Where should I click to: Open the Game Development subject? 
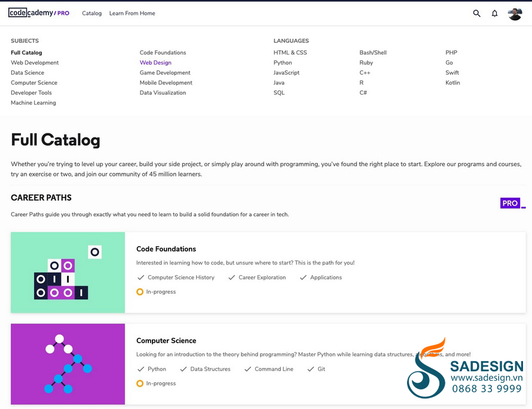coord(165,72)
